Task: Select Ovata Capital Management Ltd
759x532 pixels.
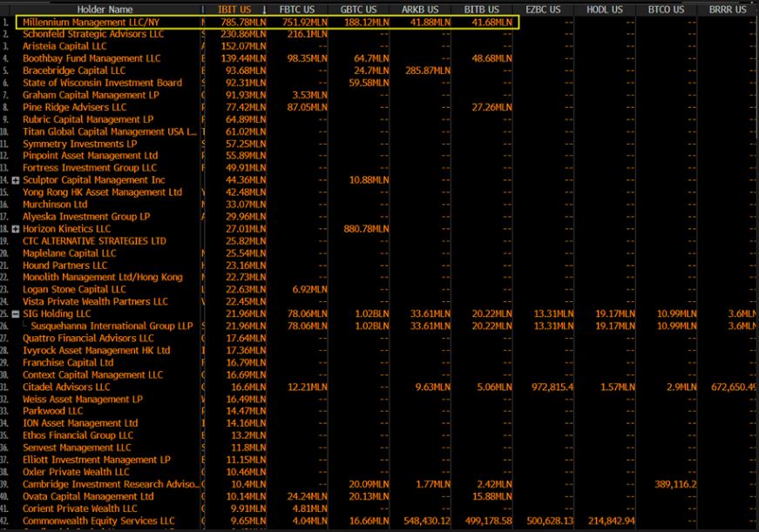Action: pos(88,496)
